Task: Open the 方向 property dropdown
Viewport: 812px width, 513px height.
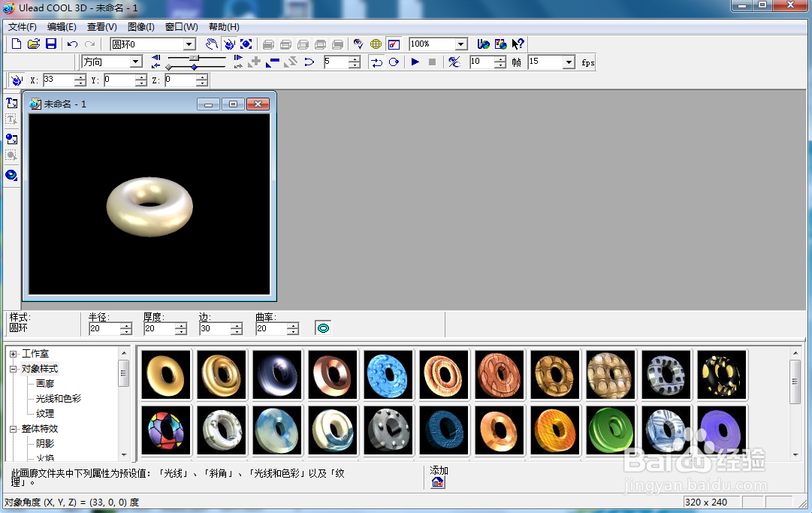Action: [x=136, y=62]
